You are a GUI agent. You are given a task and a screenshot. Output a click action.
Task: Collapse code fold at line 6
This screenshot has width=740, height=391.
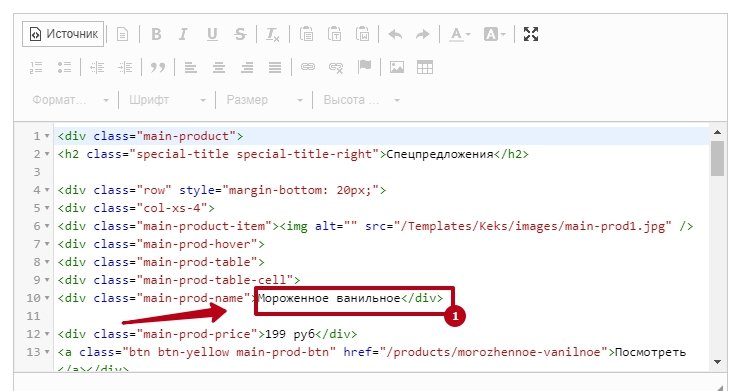pyautogui.click(x=47, y=226)
